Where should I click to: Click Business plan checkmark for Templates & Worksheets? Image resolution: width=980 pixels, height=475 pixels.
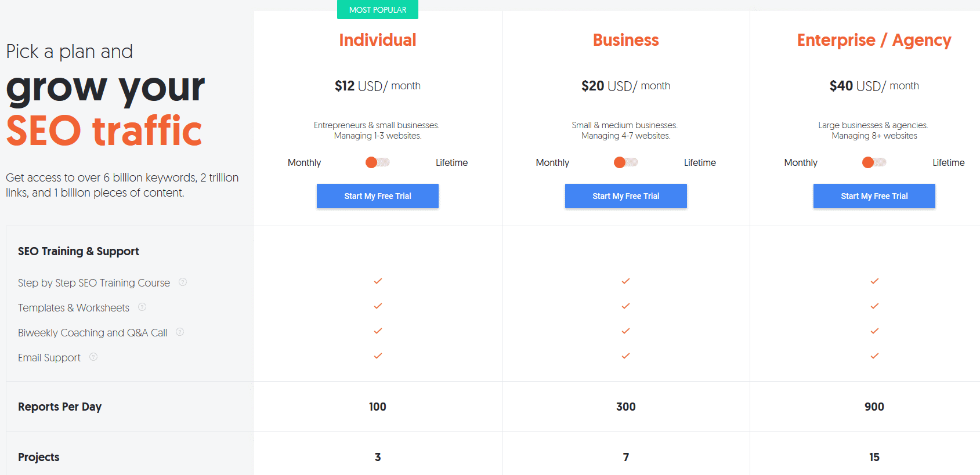pos(625,306)
